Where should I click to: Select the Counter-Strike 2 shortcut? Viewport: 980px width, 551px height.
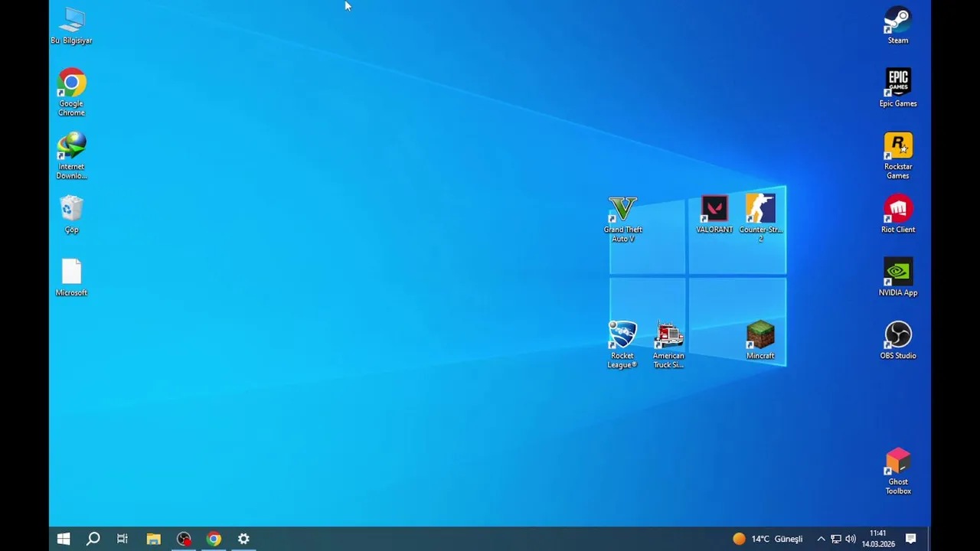click(x=760, y=218)
